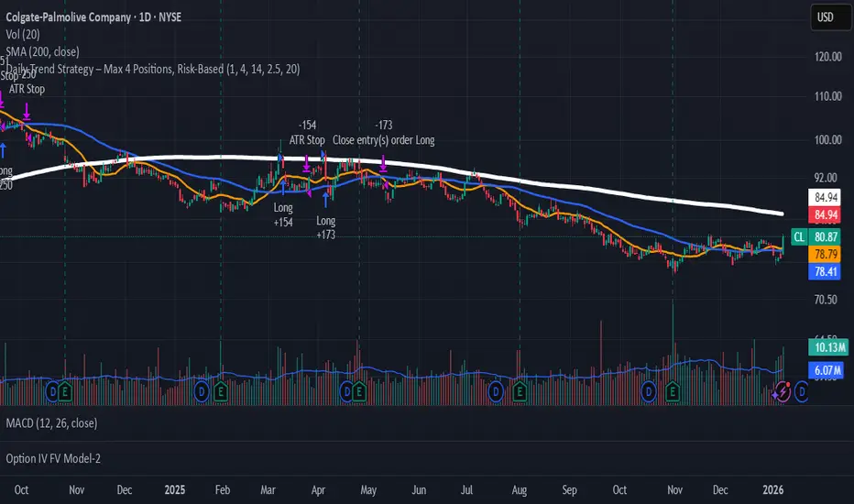Click the white 84.94 SMA price label
This screenshot has width=854, height=504.
(825, 197)
